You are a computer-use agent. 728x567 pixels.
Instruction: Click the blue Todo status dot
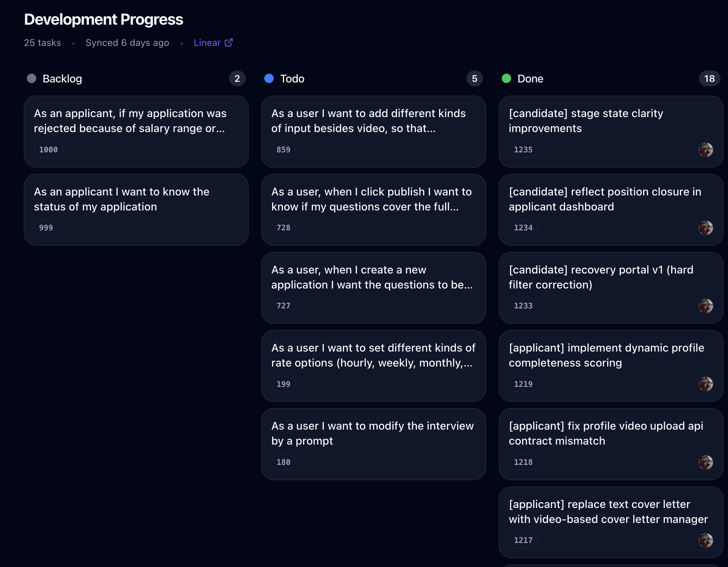(269, 79)
